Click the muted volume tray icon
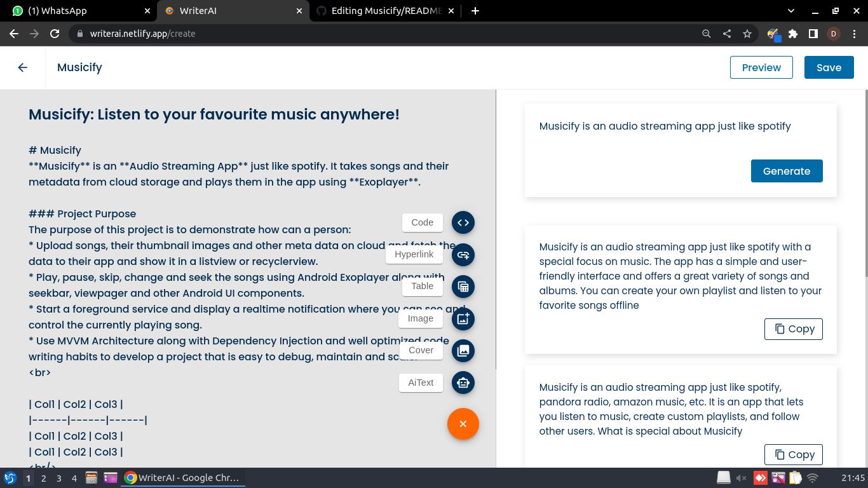 pyautogui.click(x=742, y=478)
